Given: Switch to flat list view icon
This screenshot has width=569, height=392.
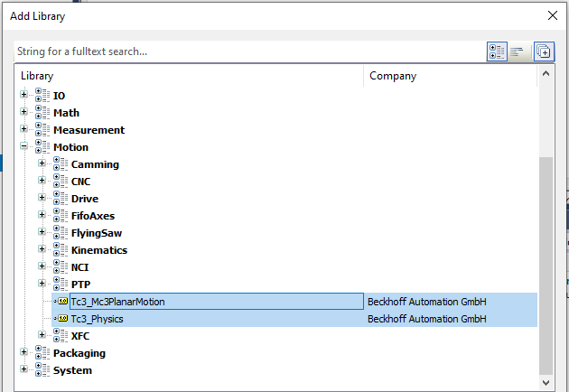Looking at the screenshot, I should [517, 51].
